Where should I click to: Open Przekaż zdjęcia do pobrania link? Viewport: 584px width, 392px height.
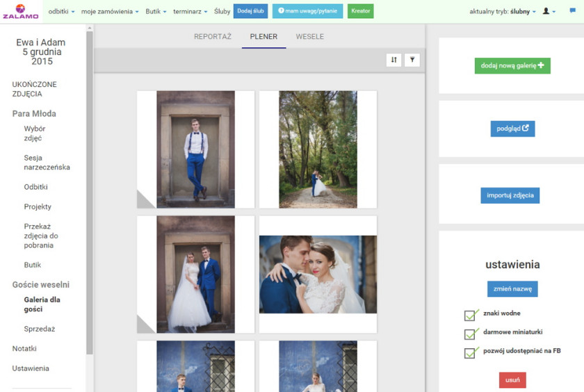tap(41, 236)
